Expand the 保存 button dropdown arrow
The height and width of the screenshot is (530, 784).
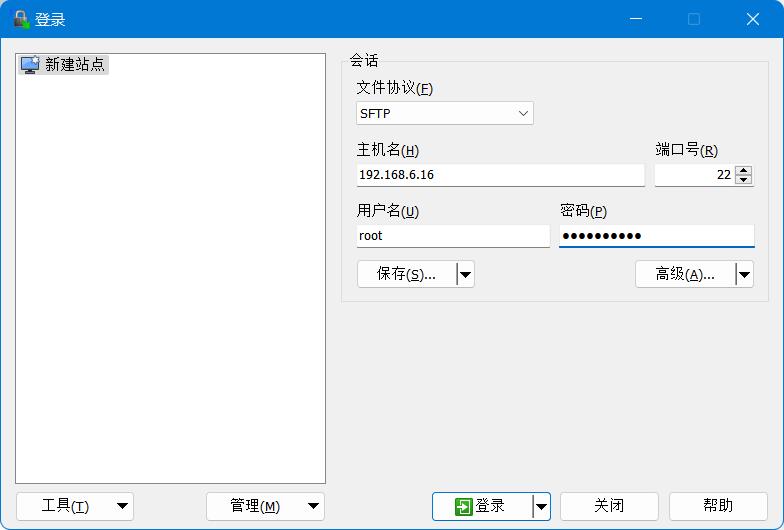(465, 274)
